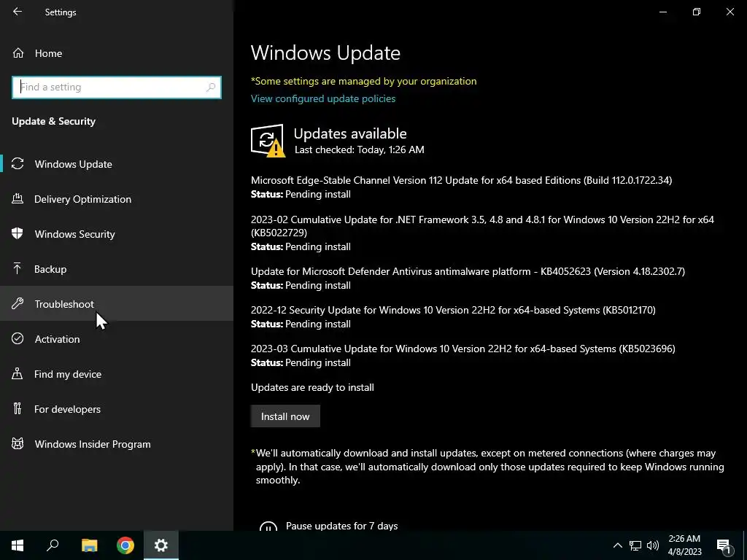Screen dimensions: 747x560
Task: Go back using the Settings back arrow
Action: pos(18,12)
